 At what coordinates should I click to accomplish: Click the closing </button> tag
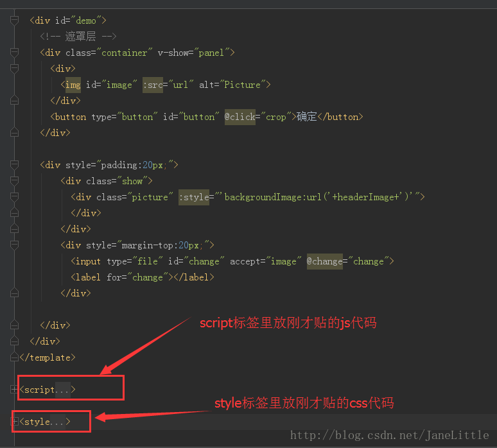340,117
